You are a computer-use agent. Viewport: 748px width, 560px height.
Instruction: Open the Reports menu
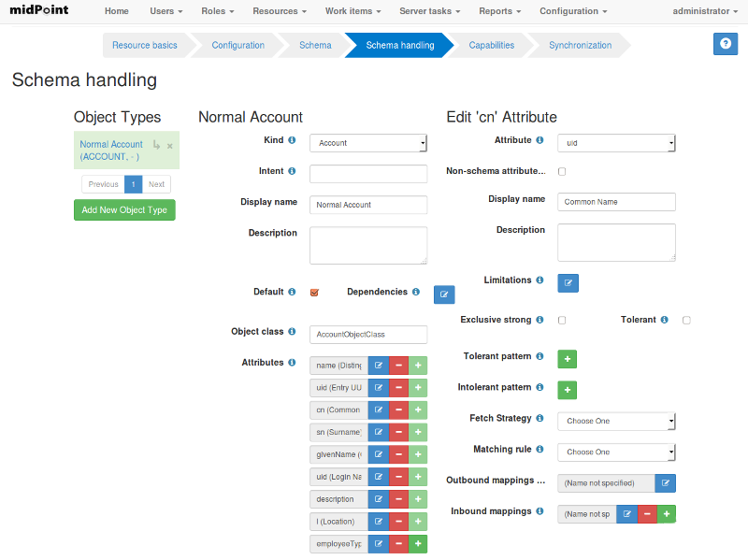[498, 11]
